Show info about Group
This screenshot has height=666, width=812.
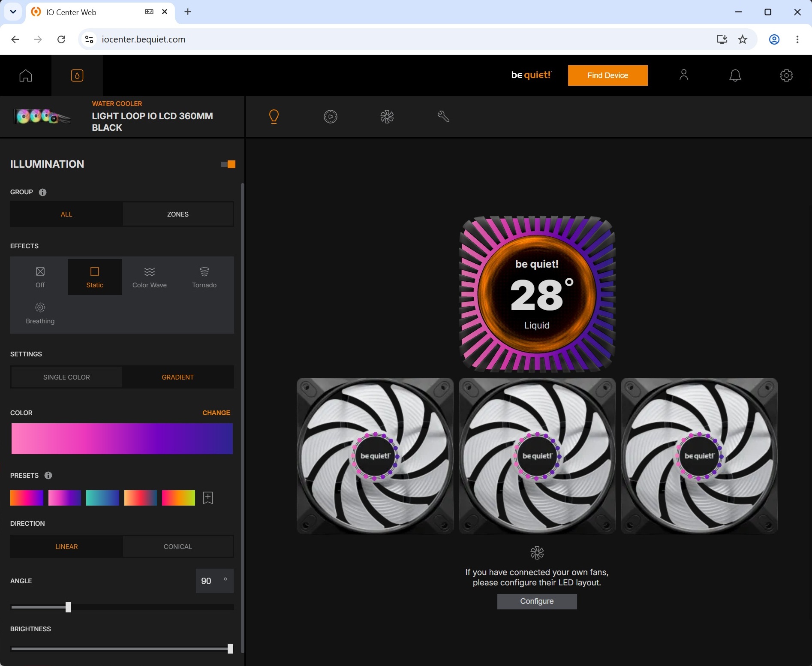[x=42, y=192]
